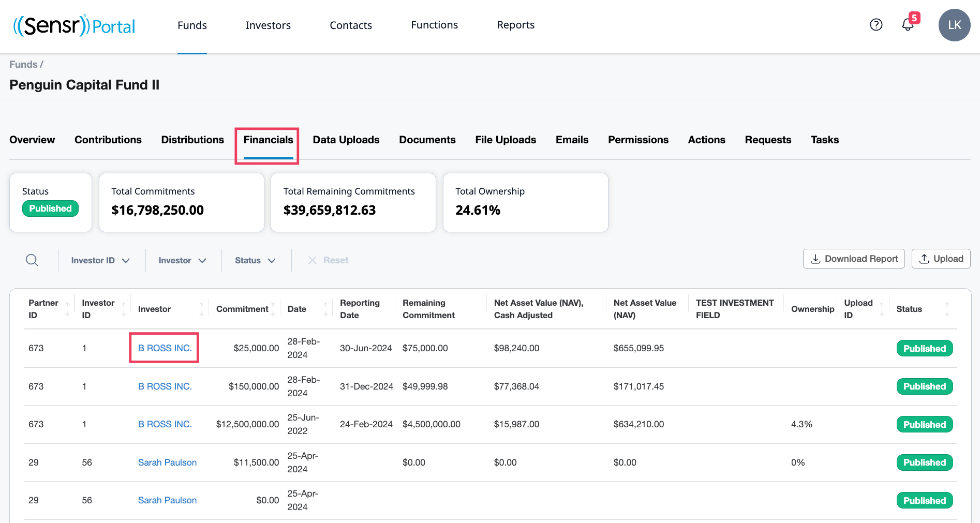The image size is (980, 523).
Task: Sort by Date column arrows
Action: (325, 309)
